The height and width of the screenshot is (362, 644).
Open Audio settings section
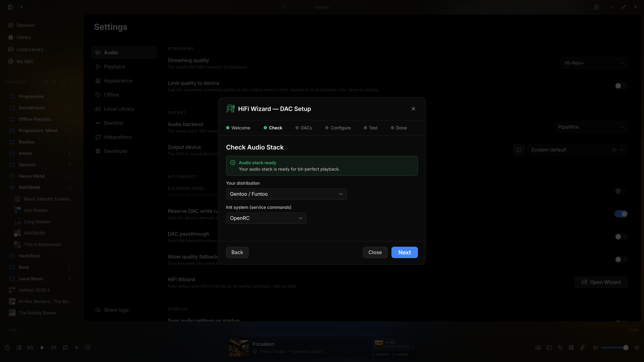coord(124,53)
